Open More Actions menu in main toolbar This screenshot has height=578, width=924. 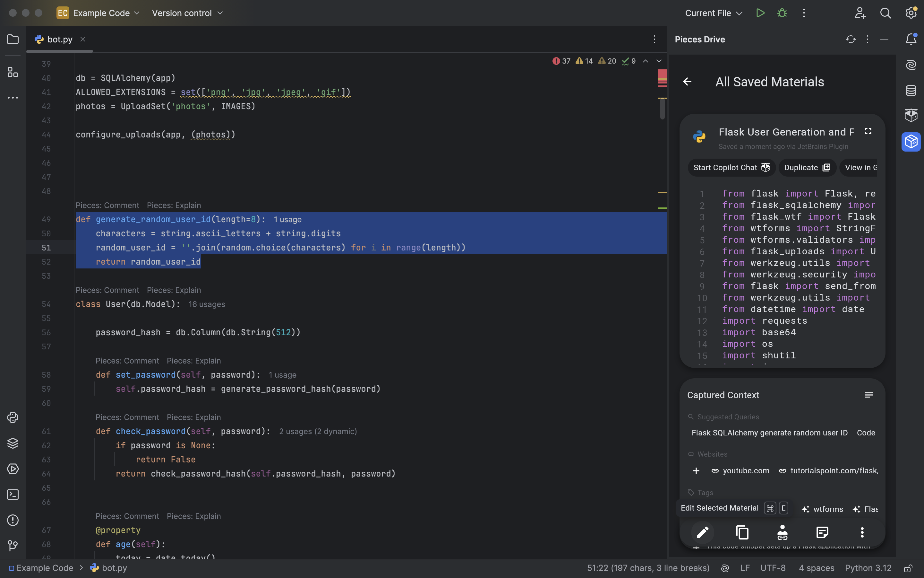(x=804, y=13)
